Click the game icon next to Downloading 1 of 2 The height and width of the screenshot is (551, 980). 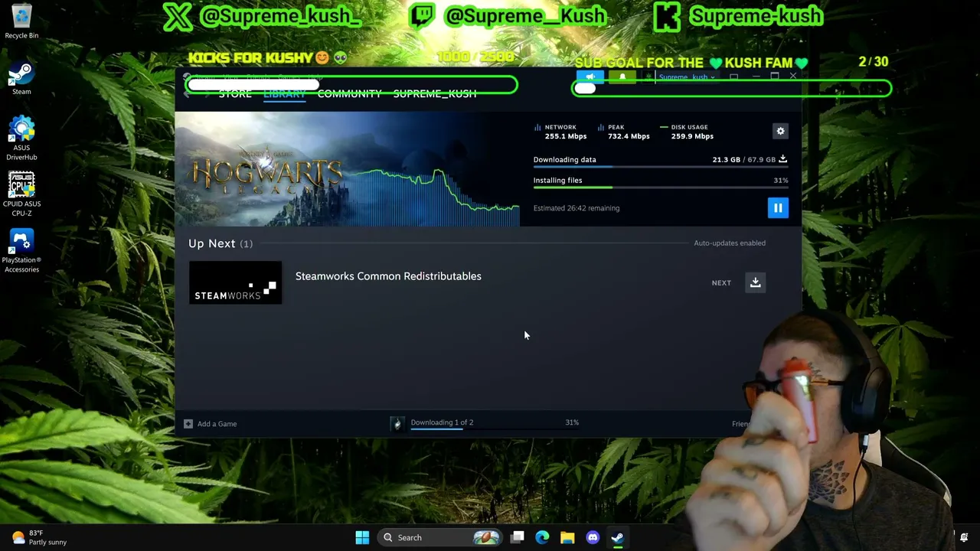[397, 423]
